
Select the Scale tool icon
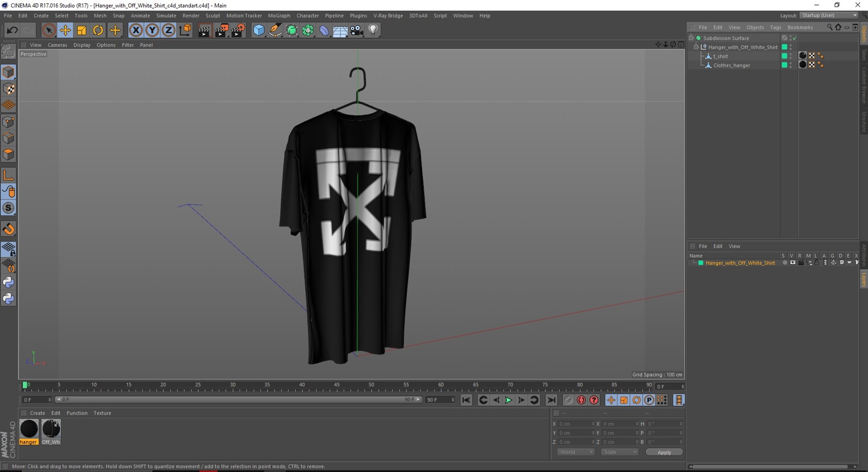81,30
